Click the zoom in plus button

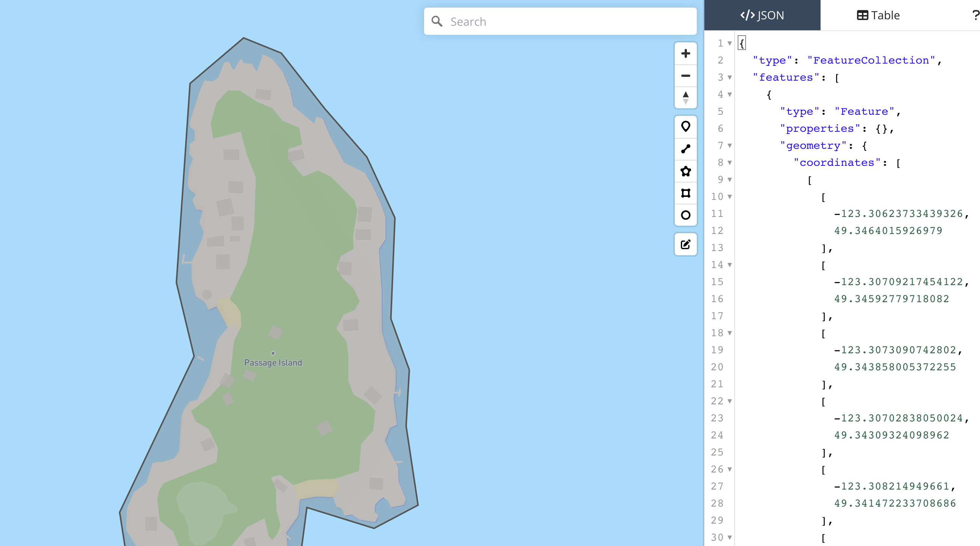click(685, 53)
